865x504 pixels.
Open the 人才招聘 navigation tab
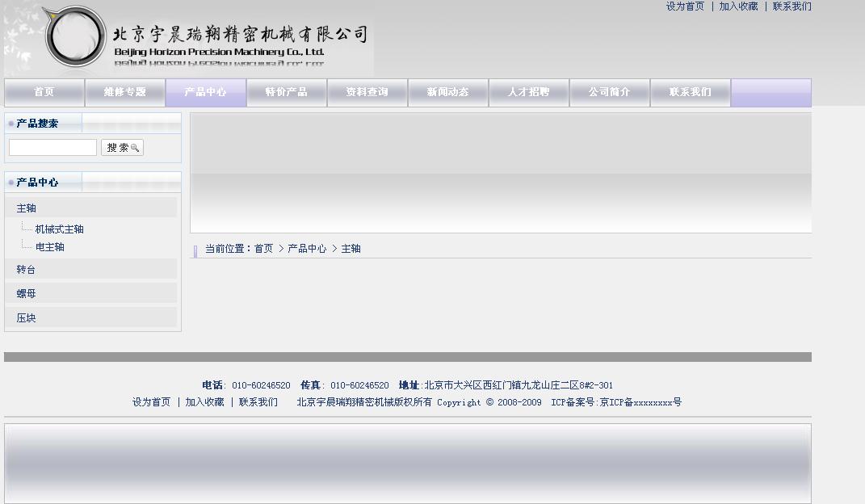point(529,92)
